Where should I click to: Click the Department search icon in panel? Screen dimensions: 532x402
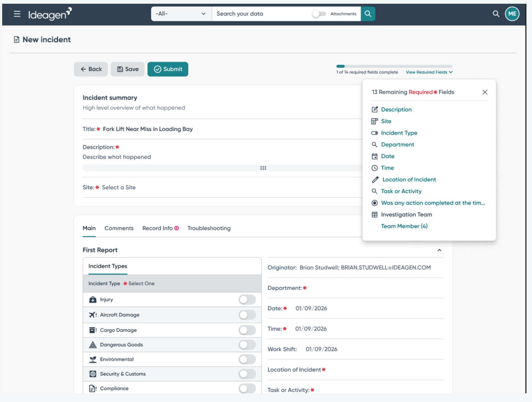tap(375, 144)
